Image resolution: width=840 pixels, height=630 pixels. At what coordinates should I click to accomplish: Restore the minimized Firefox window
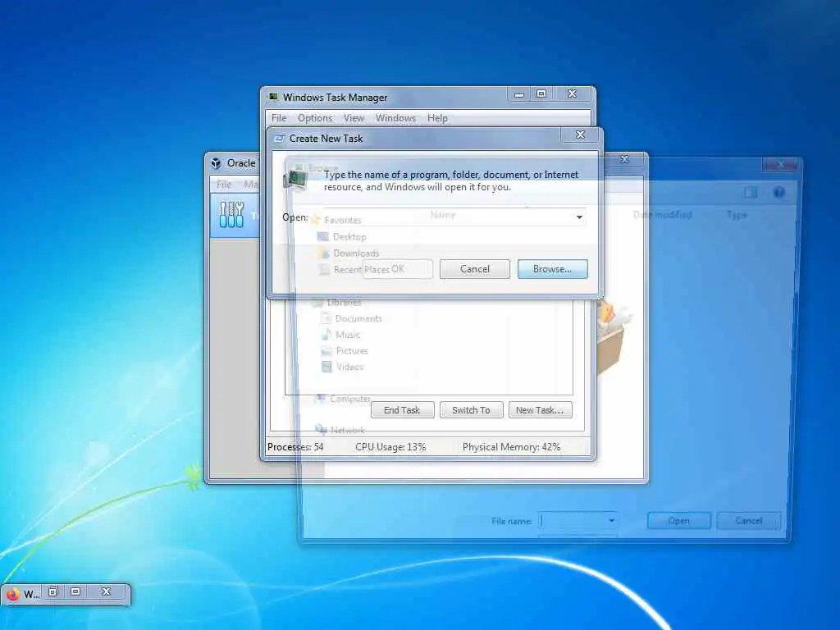(x=53, y=591)
